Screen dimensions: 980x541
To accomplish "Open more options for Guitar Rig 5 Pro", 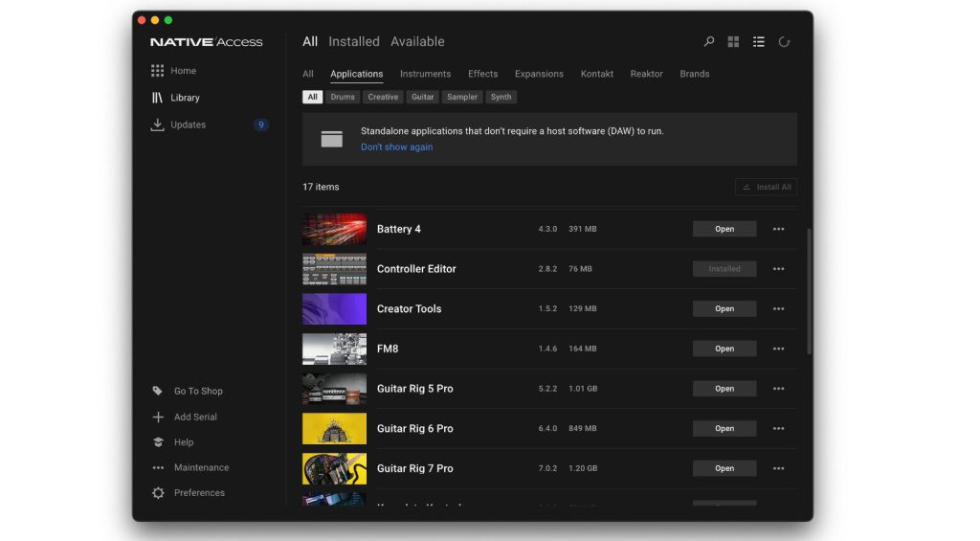I will point(778,389).
